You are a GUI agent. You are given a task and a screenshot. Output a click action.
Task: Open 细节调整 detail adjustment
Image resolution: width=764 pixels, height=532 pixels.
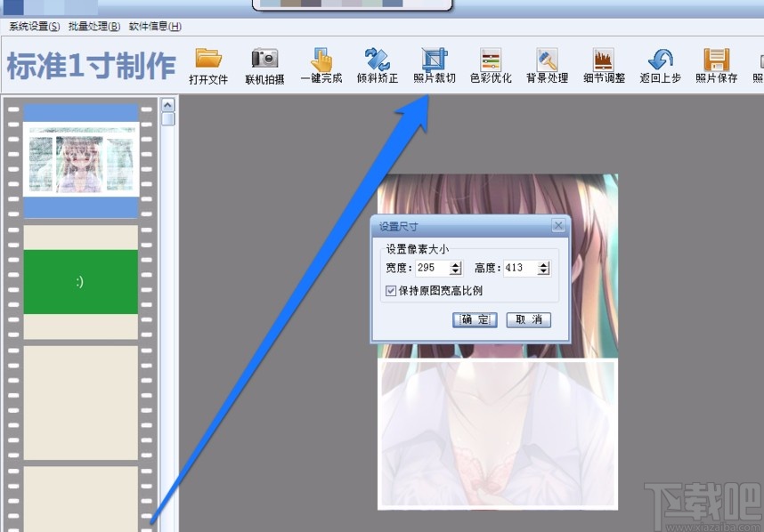click(605, 65)
